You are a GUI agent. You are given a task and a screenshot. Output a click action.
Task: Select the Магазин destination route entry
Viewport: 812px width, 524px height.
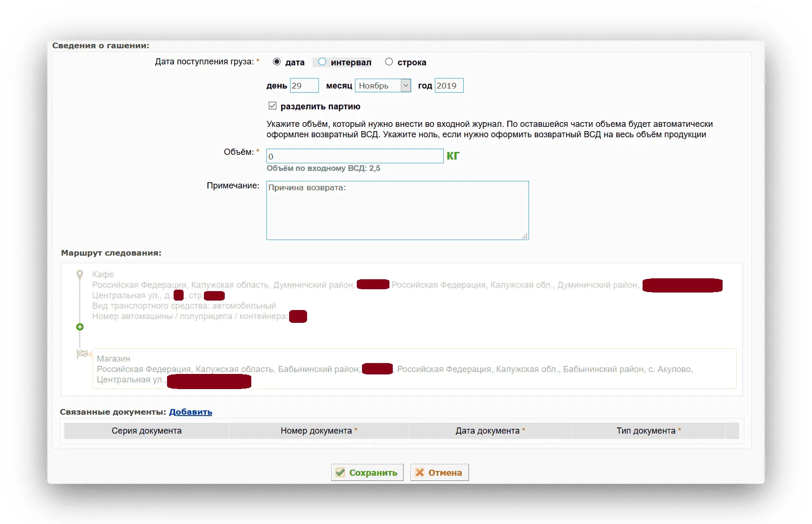coord(414,369)
